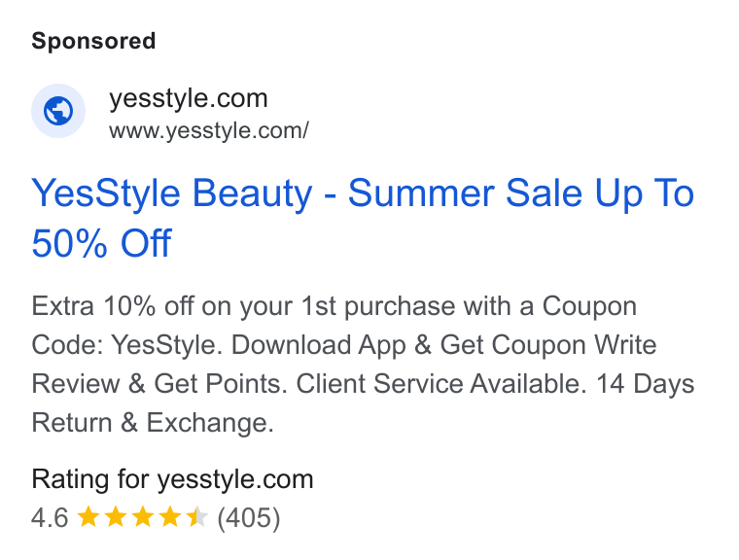The image size is (739, 560).
Task: Click 'Rating for yesstyle.com' text
Action: (x=172, y=480)
